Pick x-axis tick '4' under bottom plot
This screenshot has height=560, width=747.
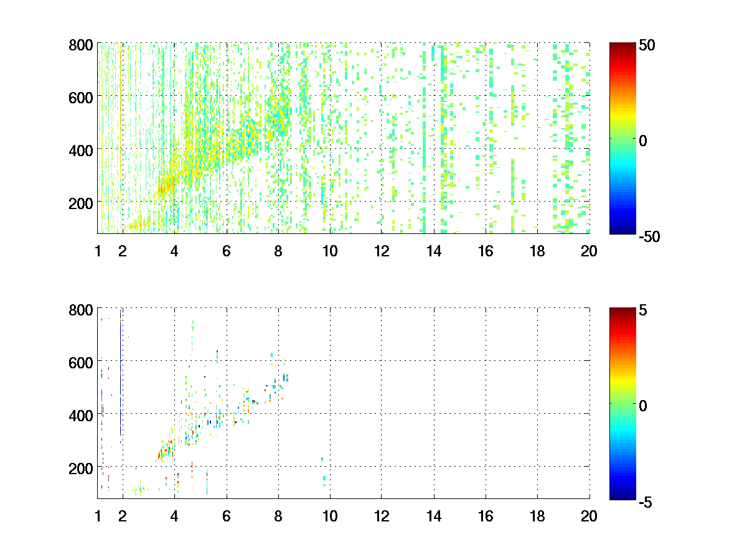pyautogui.click(x=174, y=516)
